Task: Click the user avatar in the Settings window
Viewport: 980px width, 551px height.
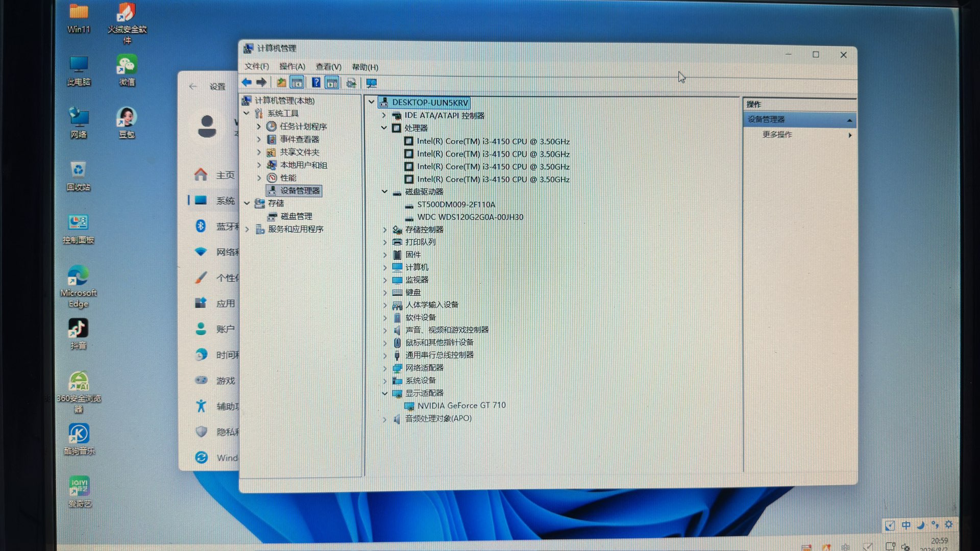Action: 207,126
